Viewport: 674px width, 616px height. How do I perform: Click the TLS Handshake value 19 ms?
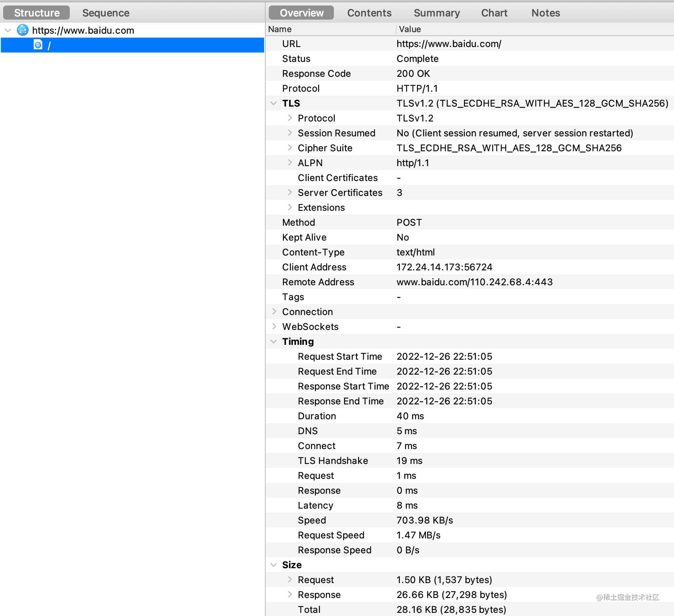click(409, 461)
